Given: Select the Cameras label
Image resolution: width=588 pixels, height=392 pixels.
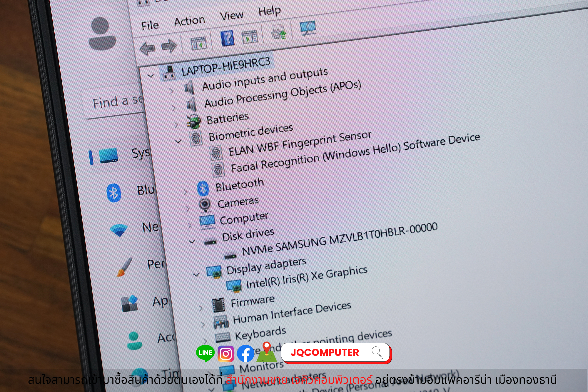Looking at the screenshot, I should [238, 203].
